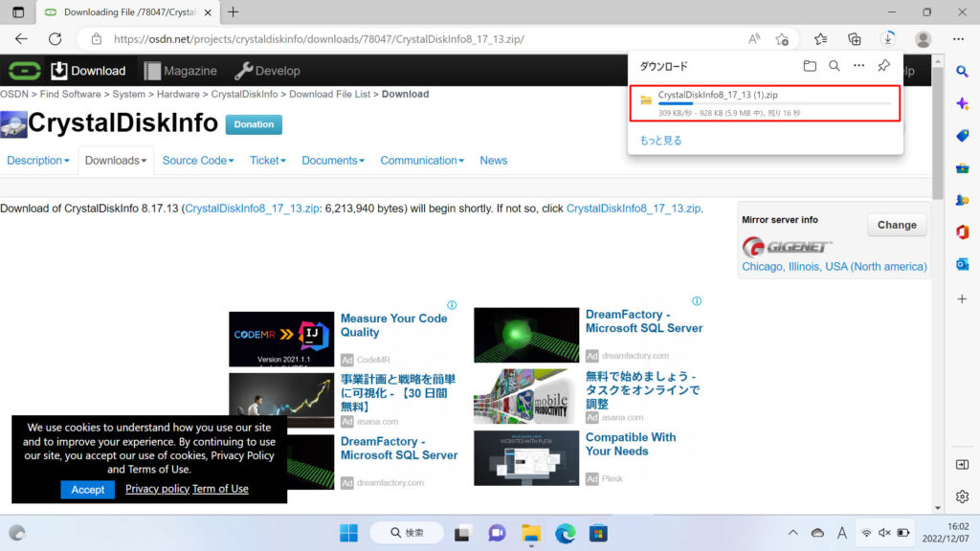The height and width of the screenshot is (551, 980).
Task: Click the CodeMR ad thumbnail image
Action: point(281,340)
